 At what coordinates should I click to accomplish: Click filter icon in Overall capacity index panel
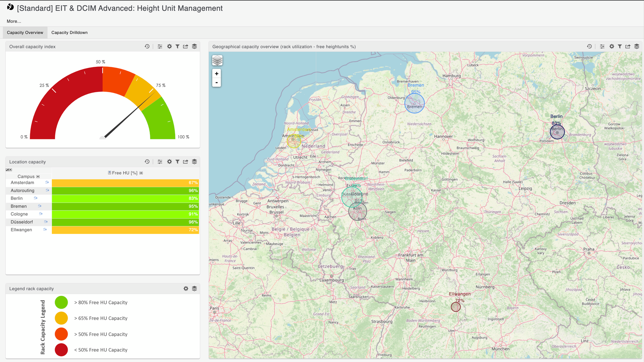click(177, 46)
